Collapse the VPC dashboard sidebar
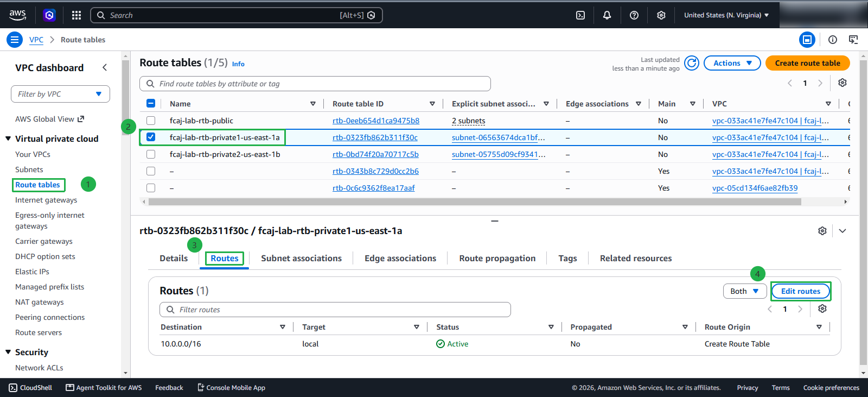 pos(105,67)
